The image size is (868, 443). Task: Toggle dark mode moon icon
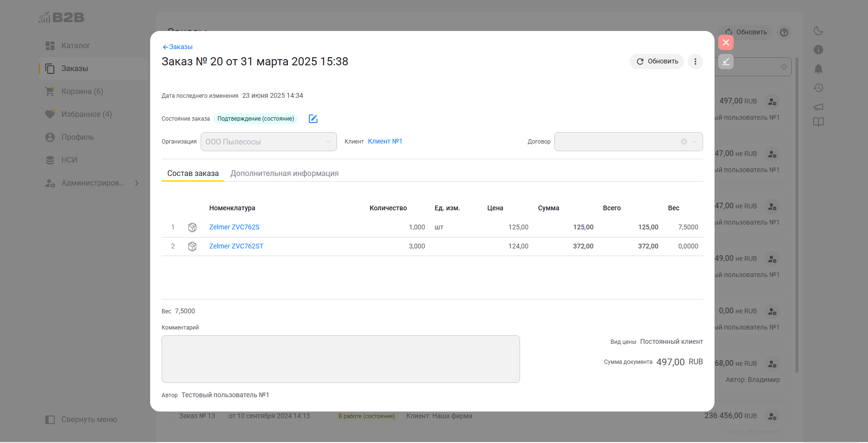pos(818,31)
